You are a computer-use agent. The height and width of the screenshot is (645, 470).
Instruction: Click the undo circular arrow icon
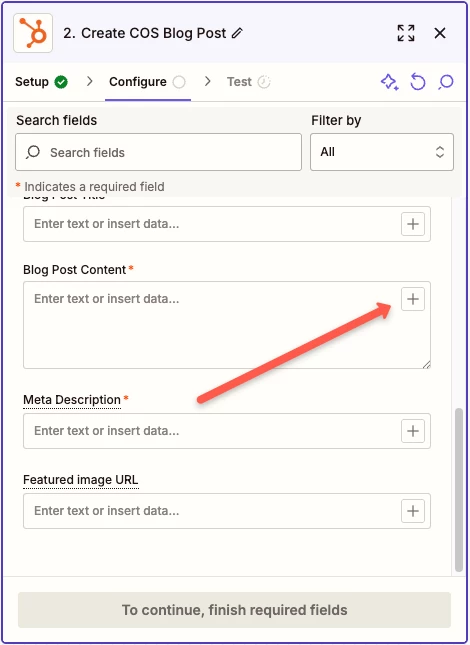[x=418, y=82]
